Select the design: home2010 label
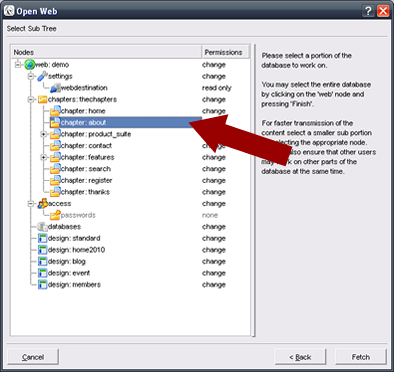Image resolution: width=394 pixels, height=372 pixels. pyautogui.click(x=76, y=250)
